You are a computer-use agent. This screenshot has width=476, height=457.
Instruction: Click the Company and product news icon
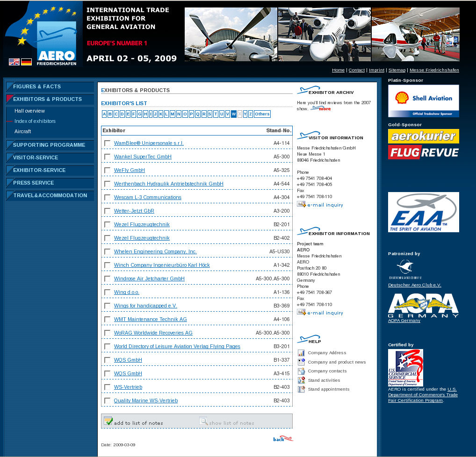pos(301,362)
